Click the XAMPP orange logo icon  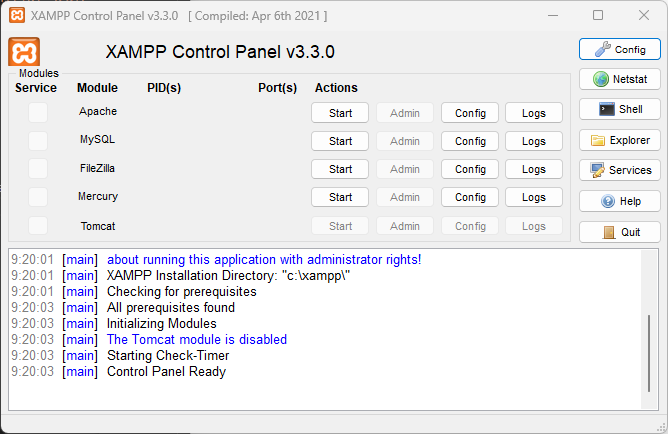pyautogui.click(x=24, y=52)
